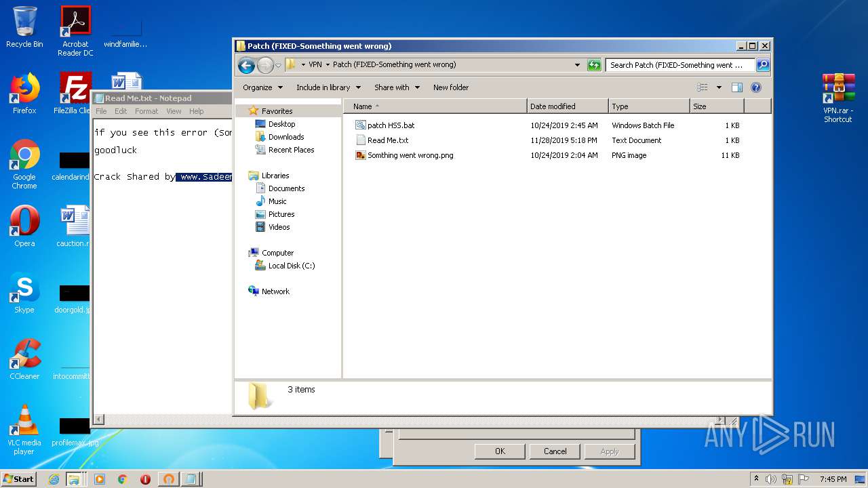Open address bar history dropdown arrow
The image size is (868, 488).
[x=577, y=65]
